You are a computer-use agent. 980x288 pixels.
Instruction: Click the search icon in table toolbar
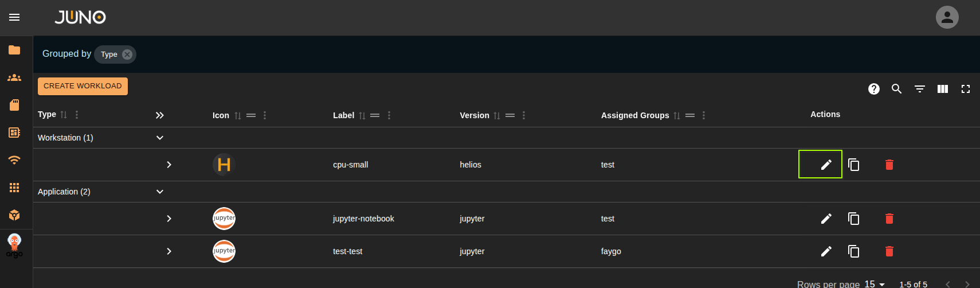[896, 89]
